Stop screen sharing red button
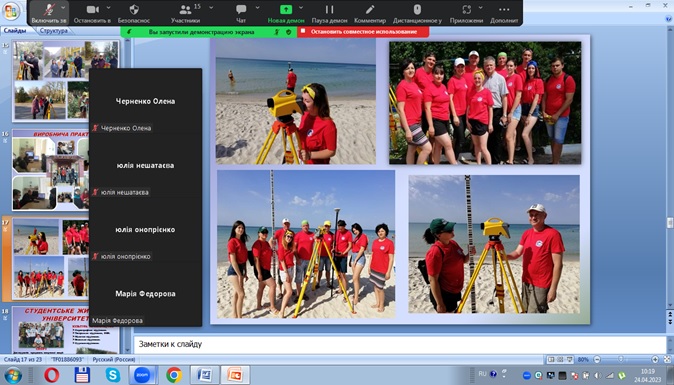 point(363,32)
